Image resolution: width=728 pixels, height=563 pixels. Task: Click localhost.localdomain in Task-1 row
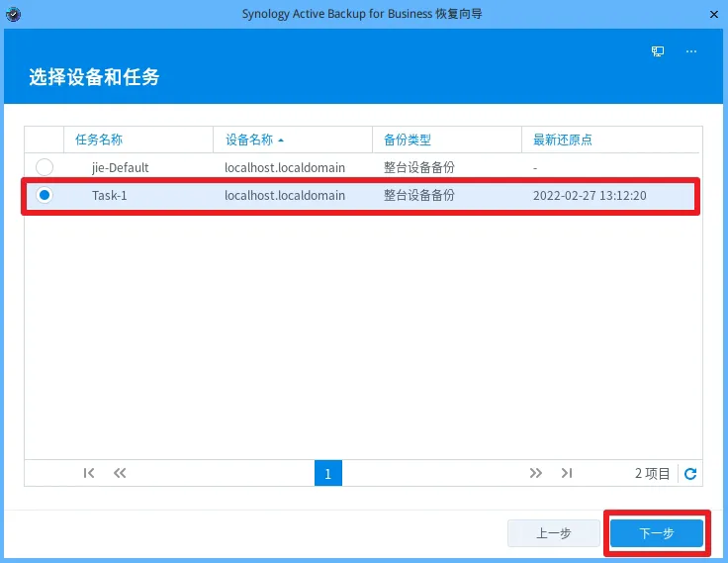pyautogui.click(x=285, y=196)
